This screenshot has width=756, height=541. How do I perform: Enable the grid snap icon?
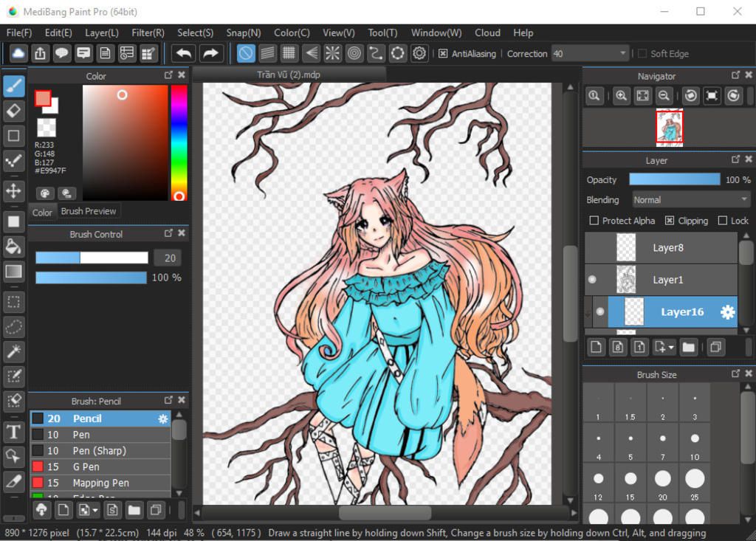click(x=289, y=54)
